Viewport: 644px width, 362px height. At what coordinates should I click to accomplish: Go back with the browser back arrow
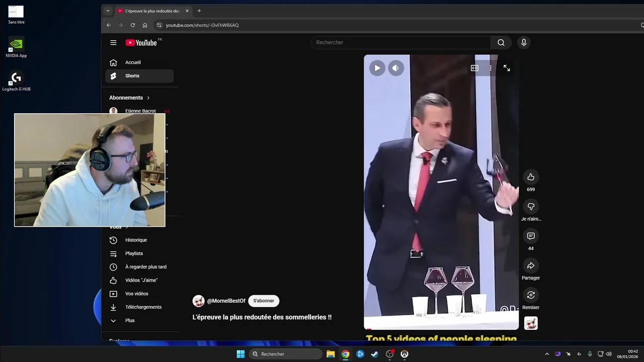click(109, 25)
